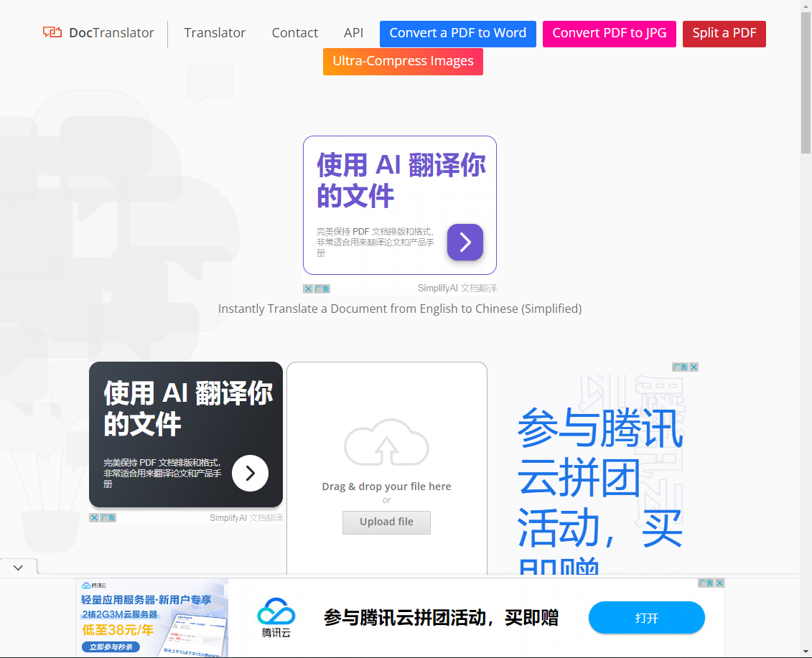This screenshot has height=658, width=812.
Task: Click the DocTranslator logo icon
Action: (52, 32)
